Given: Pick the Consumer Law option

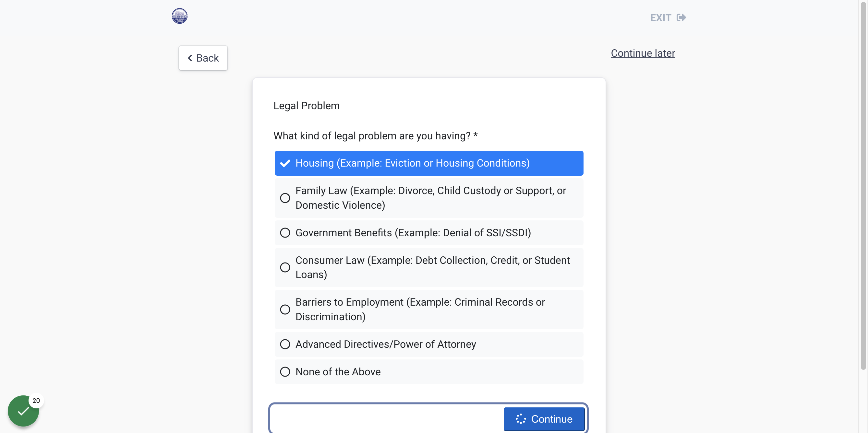Looking at the screenshot, I should [x=428, y=267].
